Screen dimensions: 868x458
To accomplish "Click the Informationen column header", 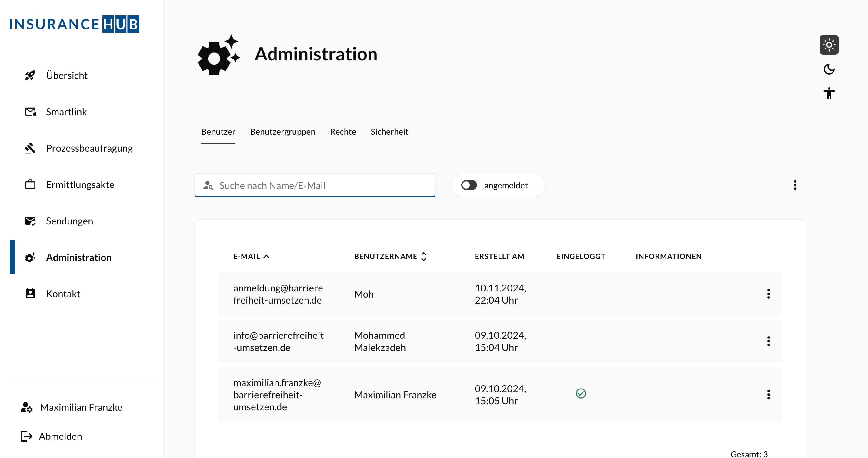I will [669, 256].
